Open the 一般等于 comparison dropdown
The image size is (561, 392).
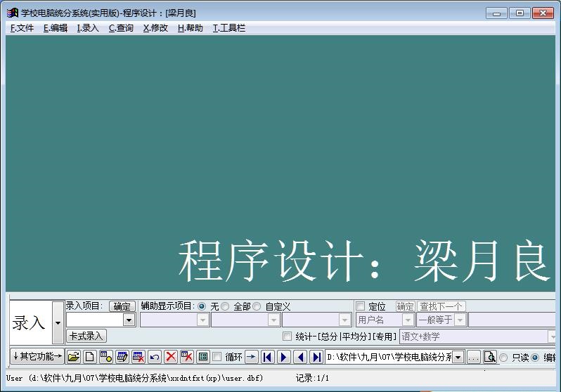coord(460,320)
